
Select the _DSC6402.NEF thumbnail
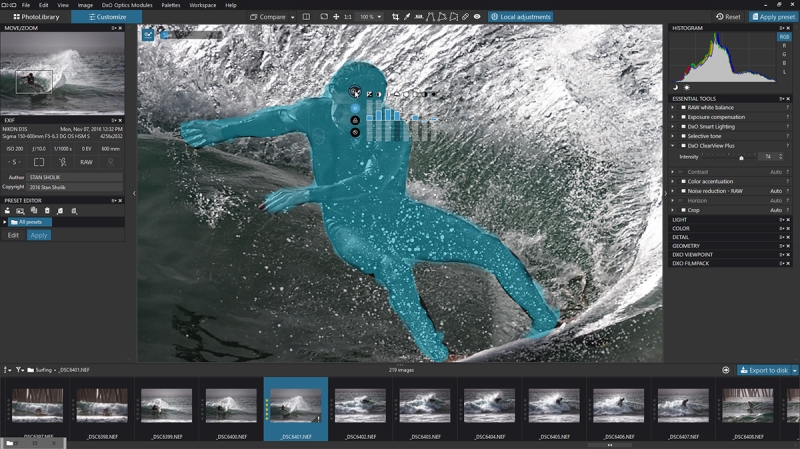point(361,409)
